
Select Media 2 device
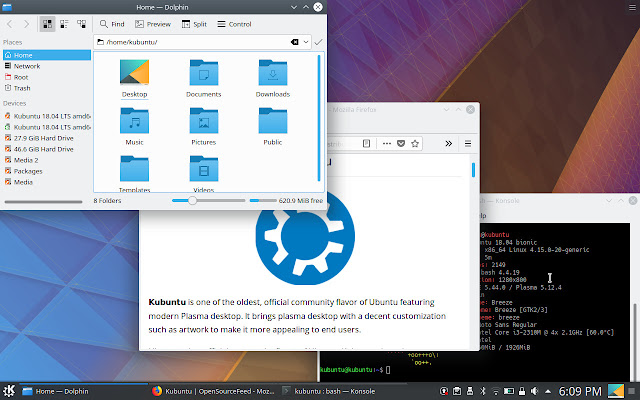coord(47,160)
